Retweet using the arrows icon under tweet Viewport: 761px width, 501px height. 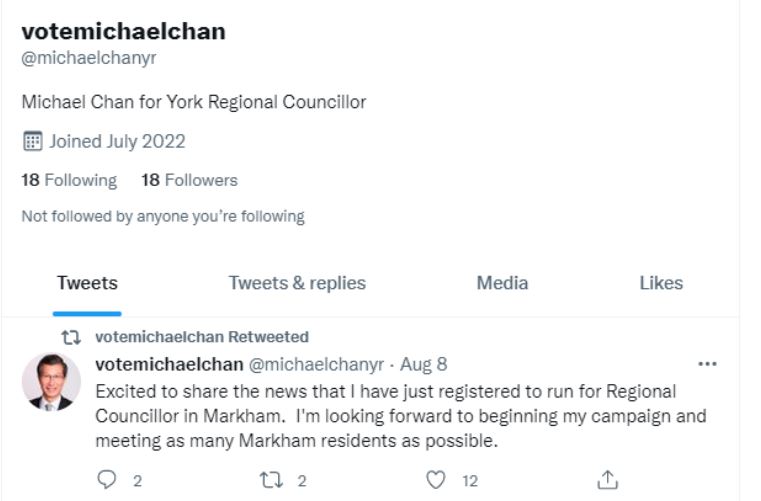tap(271, 480)
